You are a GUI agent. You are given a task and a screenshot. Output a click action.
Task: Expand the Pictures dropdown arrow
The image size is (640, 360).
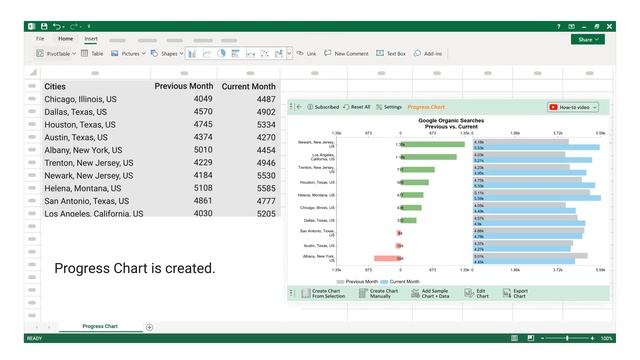(x=144, y=53)
